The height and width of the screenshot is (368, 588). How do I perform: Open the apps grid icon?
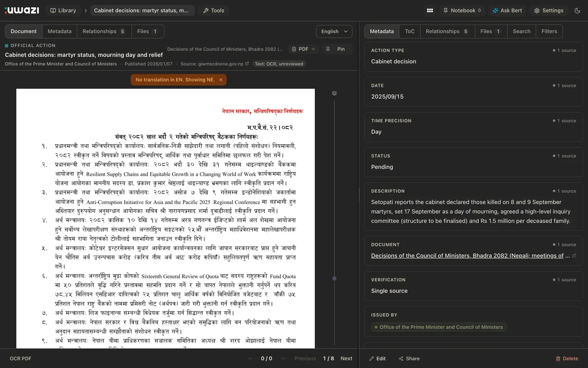(430, 10)
